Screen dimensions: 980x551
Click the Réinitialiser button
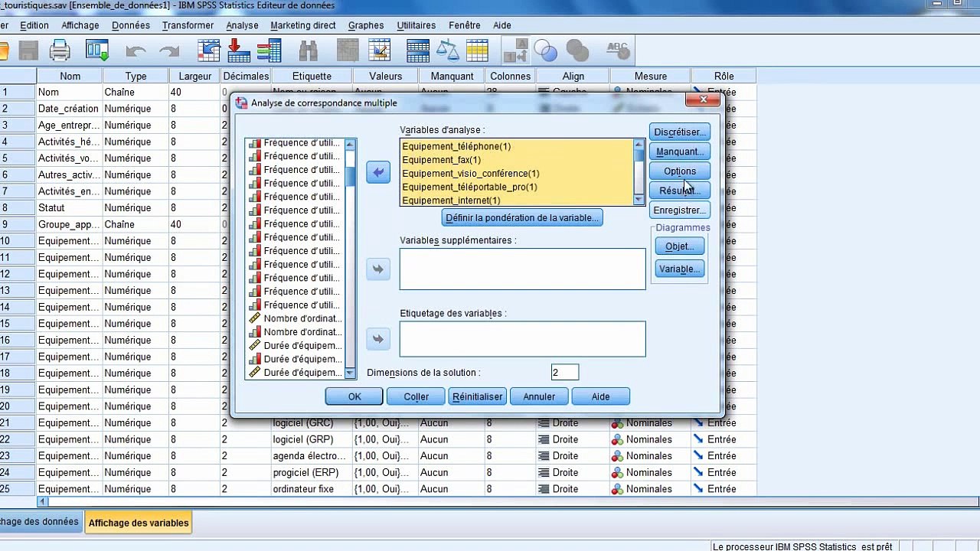pyautogui.click(x=478, y=396)
